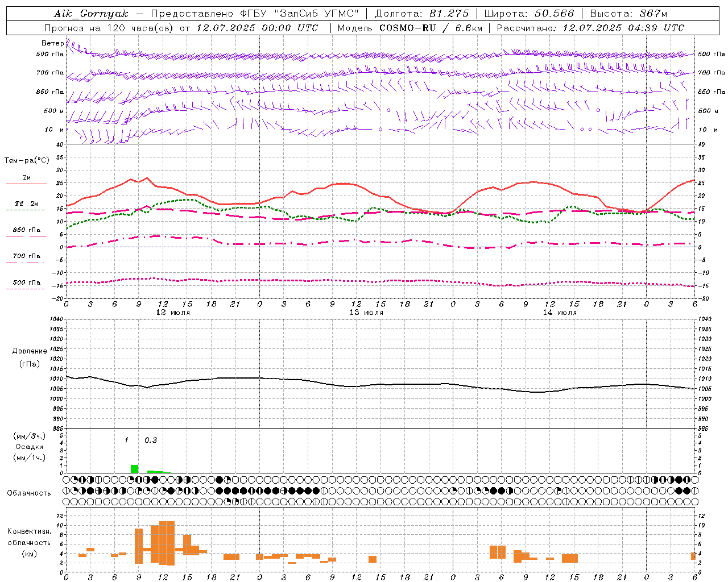Viewport: 728px width, 582px height.
Task: Click the 'Давление' pressure panel label
Action: pos(30,351)
